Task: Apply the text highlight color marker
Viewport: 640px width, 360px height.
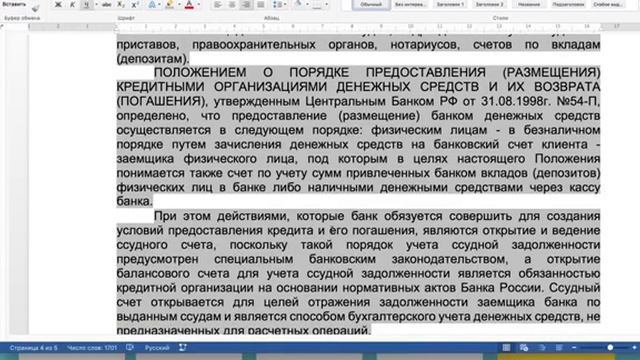Action: coord(170,4)
